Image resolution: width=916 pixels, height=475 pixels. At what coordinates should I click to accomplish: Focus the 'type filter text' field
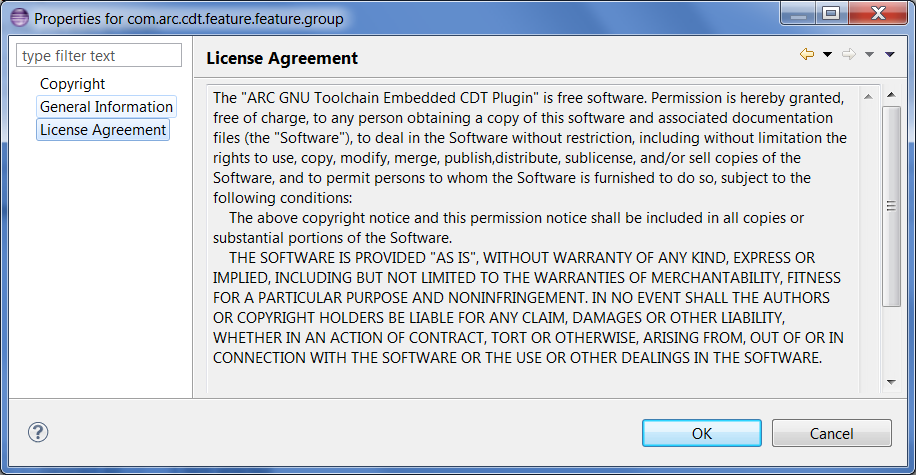point(99,56)
